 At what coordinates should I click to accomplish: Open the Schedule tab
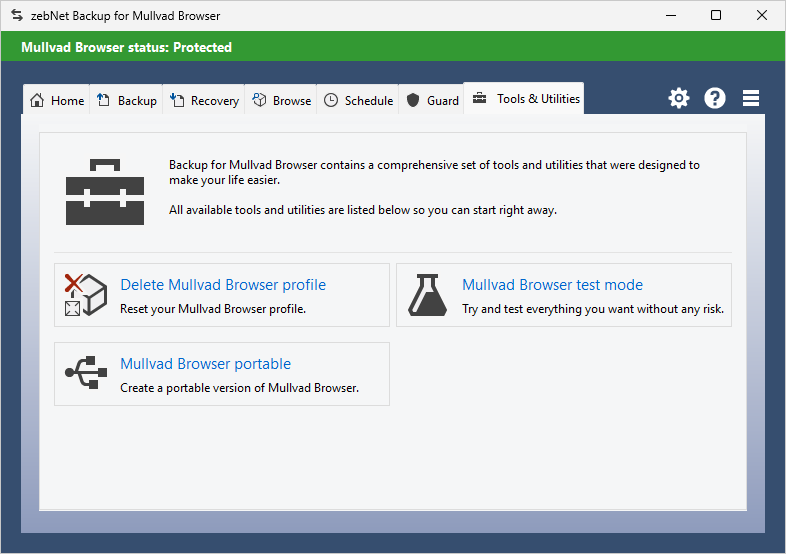tap(358, 100)
